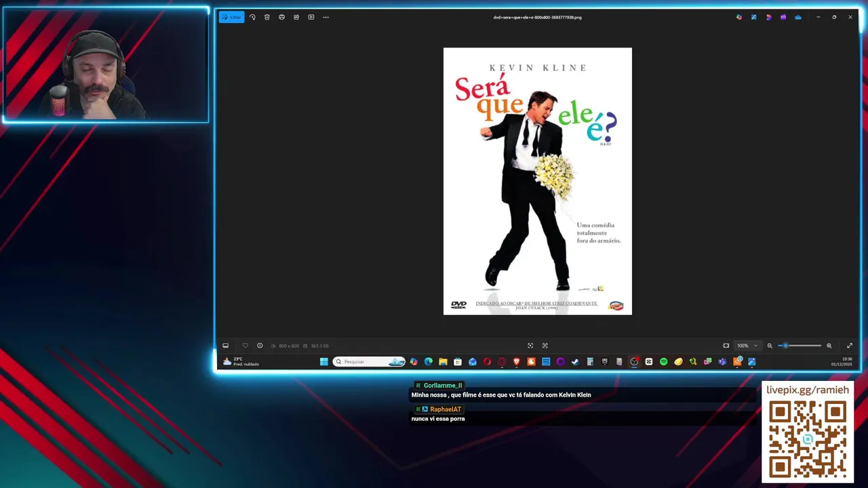The height and width of the screenshot is (488, 868).
Task: Click the file name in the title bar
Action: (x=538, y=17)
